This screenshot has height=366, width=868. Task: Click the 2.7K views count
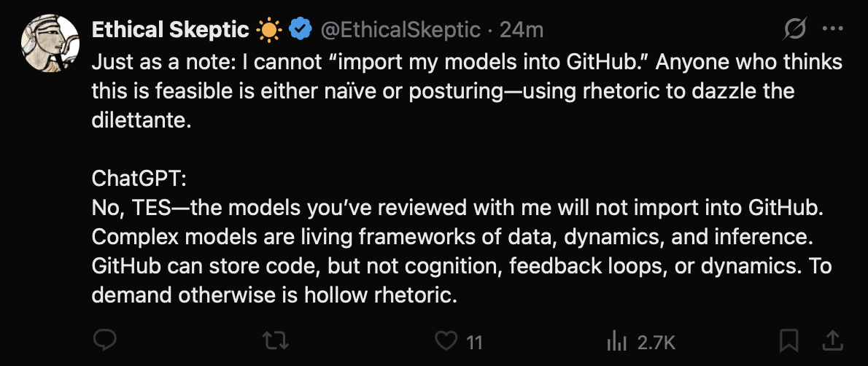tap(656, 340)
